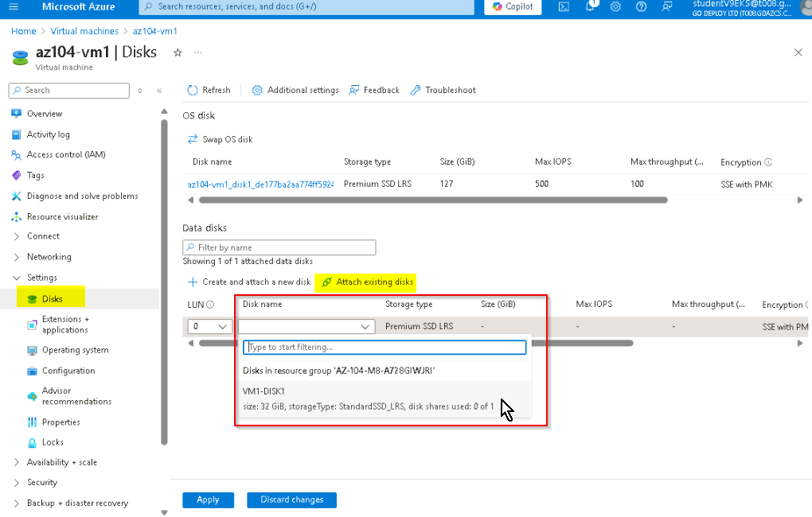Click Create and attach a new disk
The height and width of the screenshot is (517, 812).
click(249, 282)
